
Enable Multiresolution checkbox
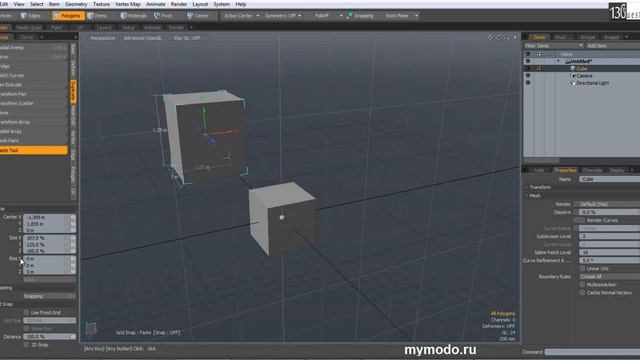coord(582,284)
